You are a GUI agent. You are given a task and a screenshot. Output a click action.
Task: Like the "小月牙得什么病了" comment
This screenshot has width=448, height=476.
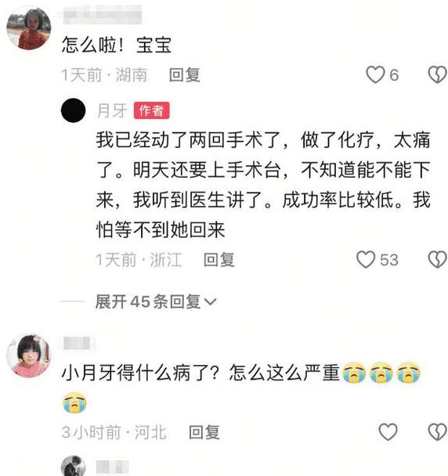coord(388,431)
